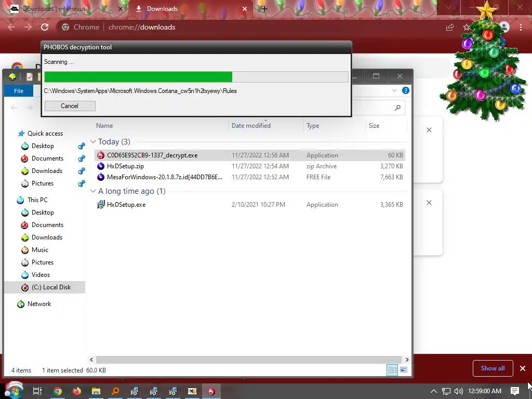532x399 pixels.
Task: Open Network in navigation pane
Action: (39, 304)
